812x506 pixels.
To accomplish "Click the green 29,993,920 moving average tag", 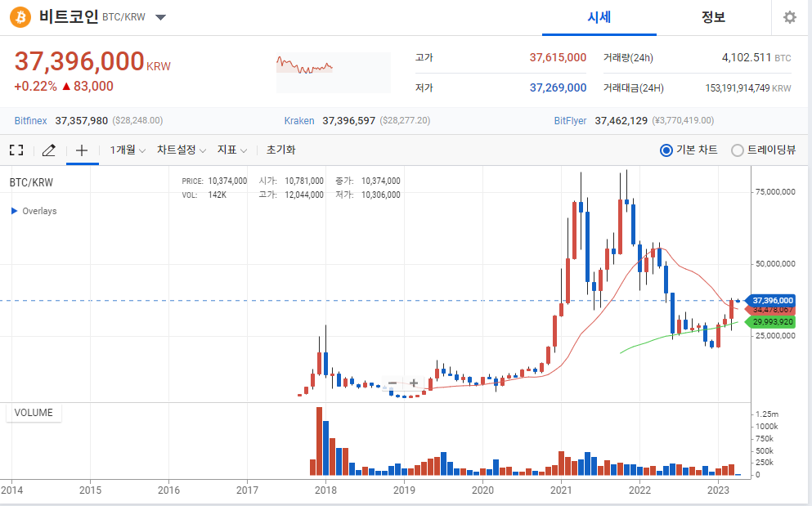I will click(x=772, y=321).
